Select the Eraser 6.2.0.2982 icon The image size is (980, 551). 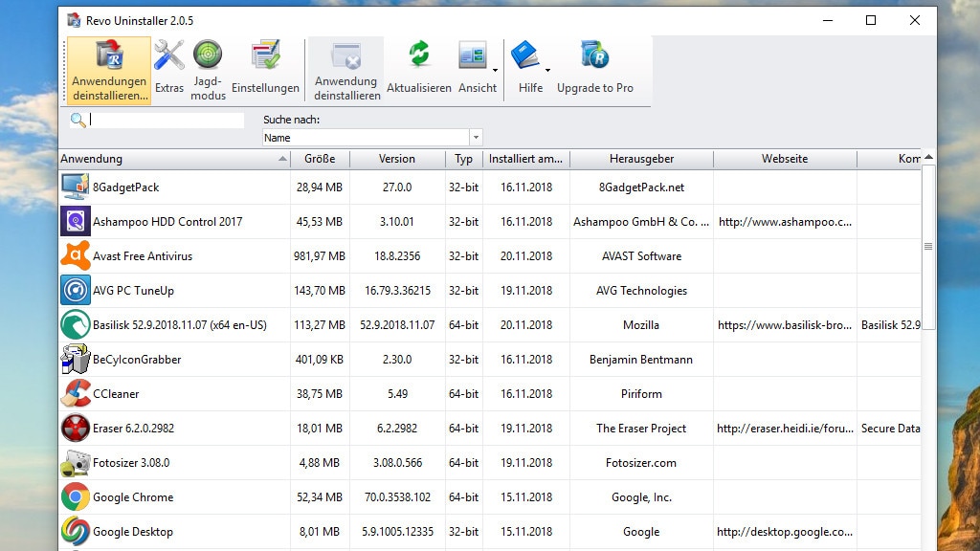(x=75, y=428)
